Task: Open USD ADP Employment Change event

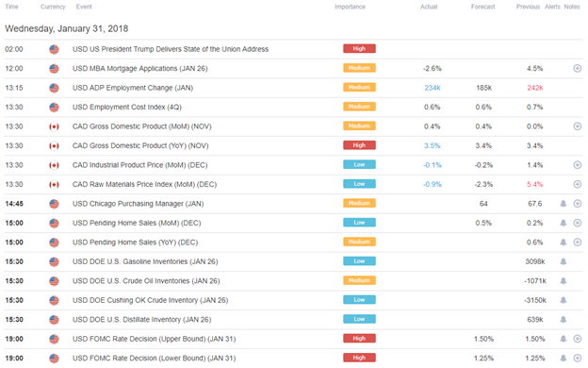Action: [133, 88]
